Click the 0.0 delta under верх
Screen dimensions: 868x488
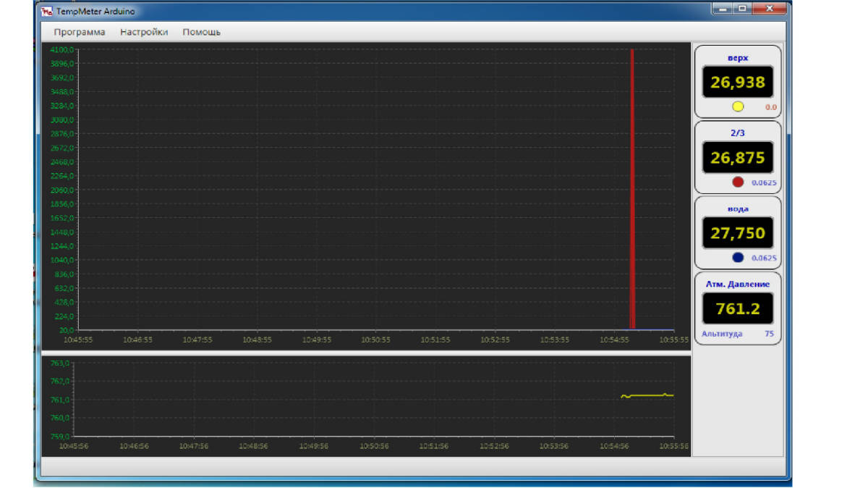point(771,107)
